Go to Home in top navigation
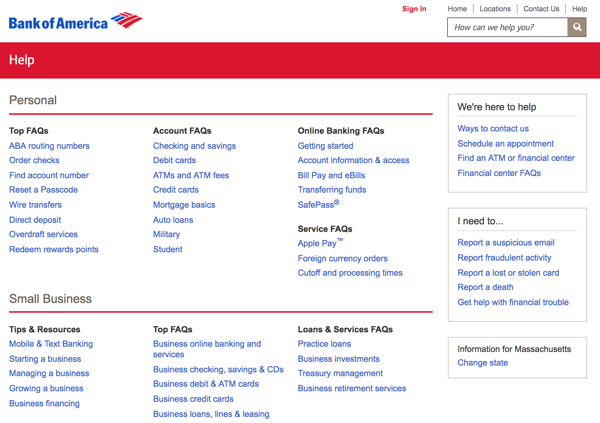Screen dimensions: 600x423 tap(457, 9)
